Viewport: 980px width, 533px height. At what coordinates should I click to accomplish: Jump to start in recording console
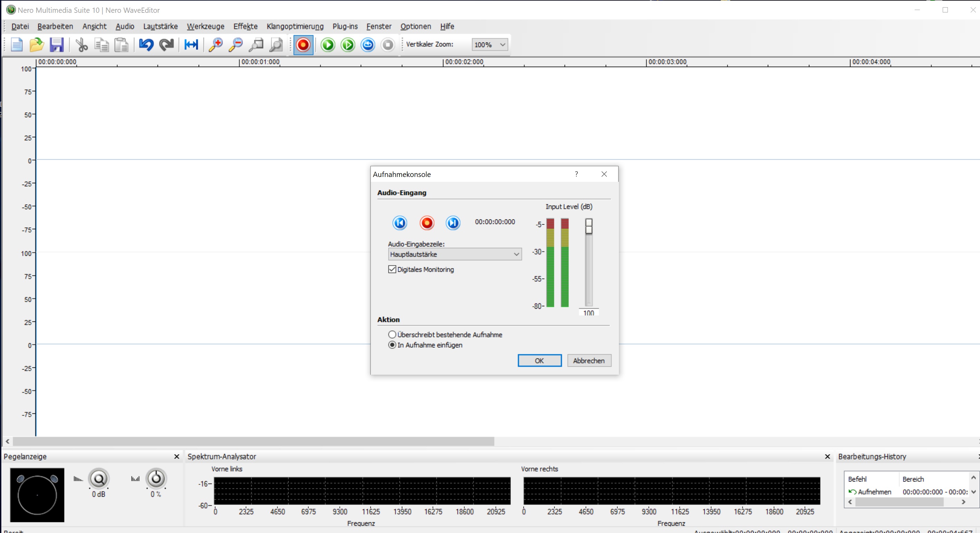click(x=399, y=223)
